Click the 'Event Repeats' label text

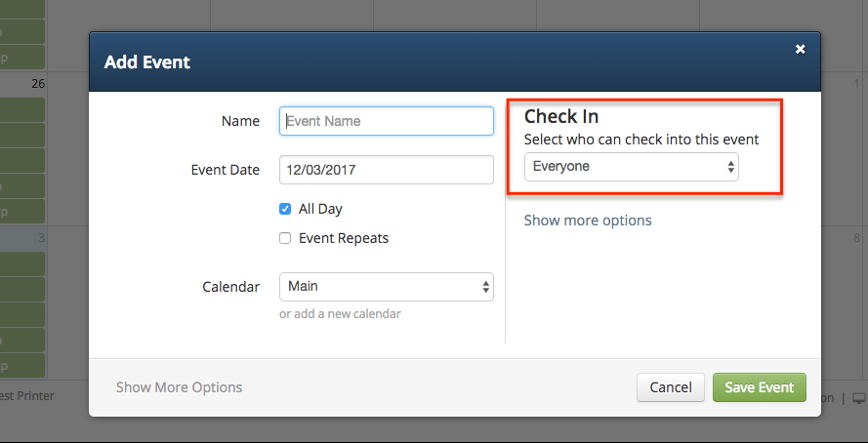pos(344,238)
